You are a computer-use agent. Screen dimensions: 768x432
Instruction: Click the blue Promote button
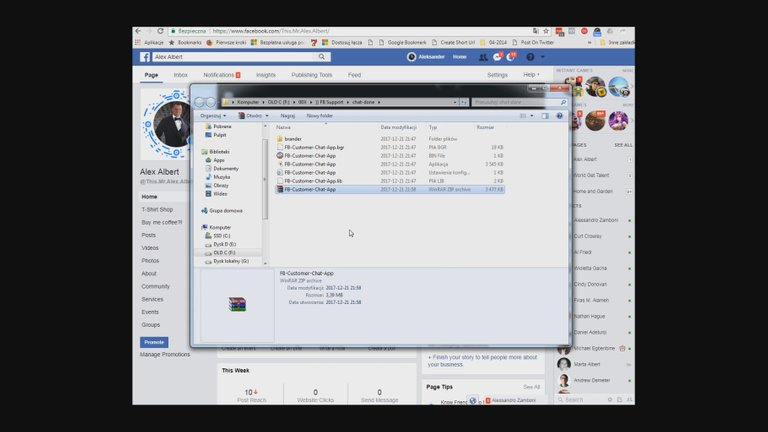pos(154,342)
